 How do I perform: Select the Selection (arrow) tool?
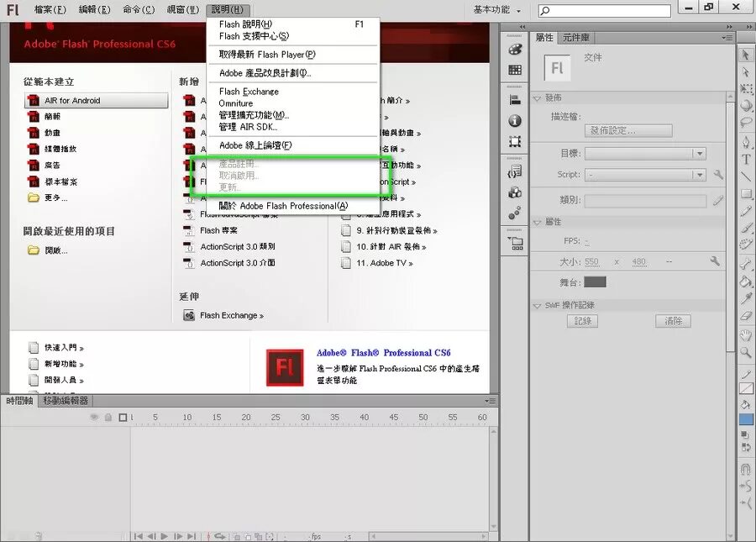pos(746,55)
